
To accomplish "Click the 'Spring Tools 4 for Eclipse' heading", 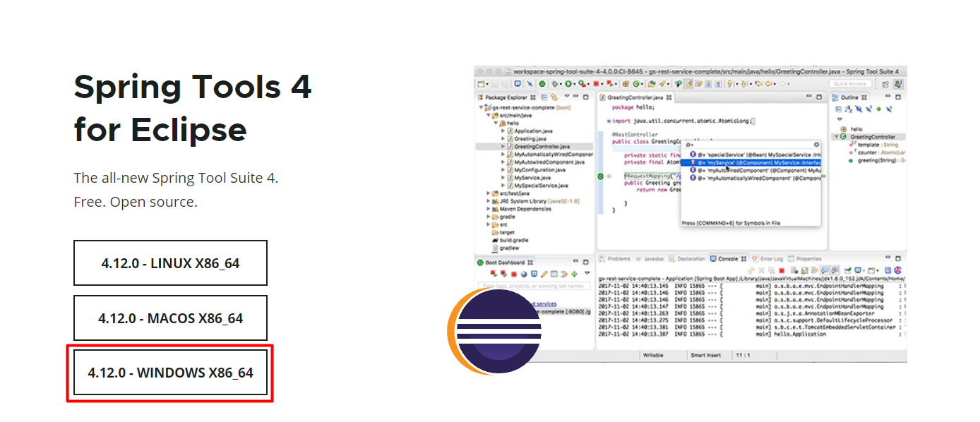I will [x=193, y=108].
